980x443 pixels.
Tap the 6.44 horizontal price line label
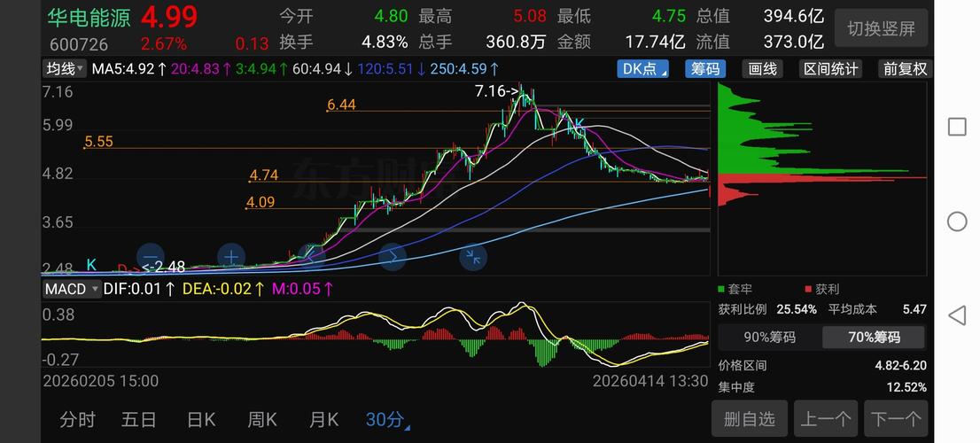(x=341, y=105)
